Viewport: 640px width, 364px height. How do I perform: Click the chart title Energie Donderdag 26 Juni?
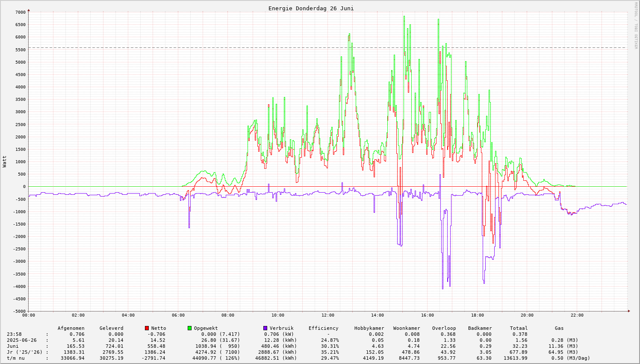(311, 8)
